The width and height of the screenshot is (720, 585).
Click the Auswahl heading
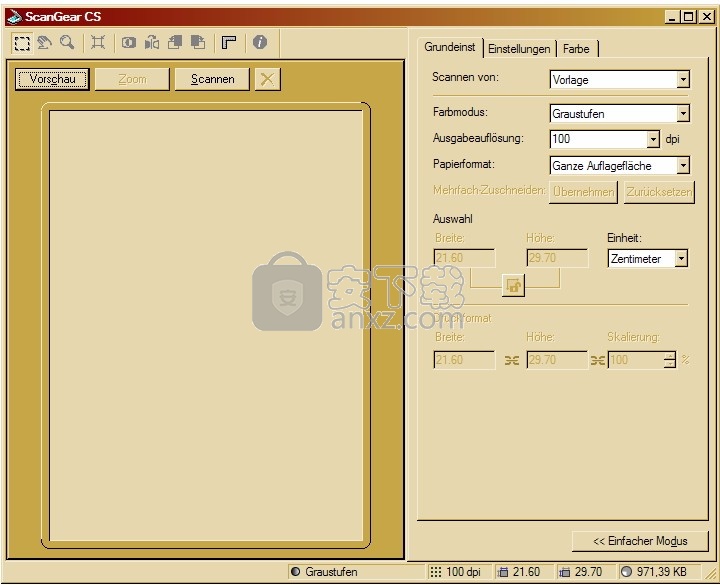coord(452,219)
